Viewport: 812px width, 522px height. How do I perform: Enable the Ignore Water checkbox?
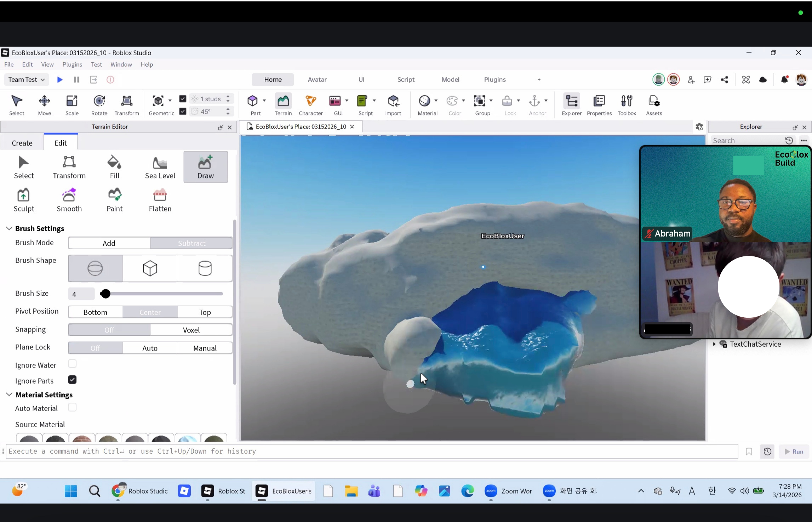click(x=72, y=364)
